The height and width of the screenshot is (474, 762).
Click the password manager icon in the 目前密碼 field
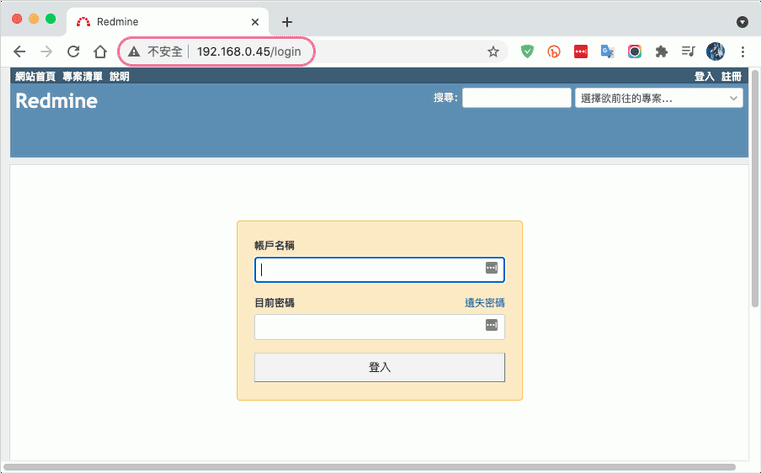click(492, 325)
